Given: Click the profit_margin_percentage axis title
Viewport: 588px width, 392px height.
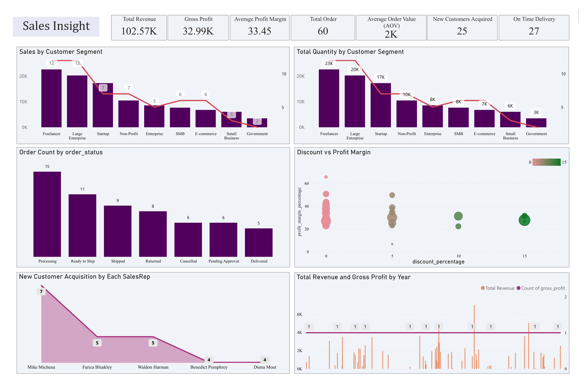Looking at the screenshot, I should (299, 212).
